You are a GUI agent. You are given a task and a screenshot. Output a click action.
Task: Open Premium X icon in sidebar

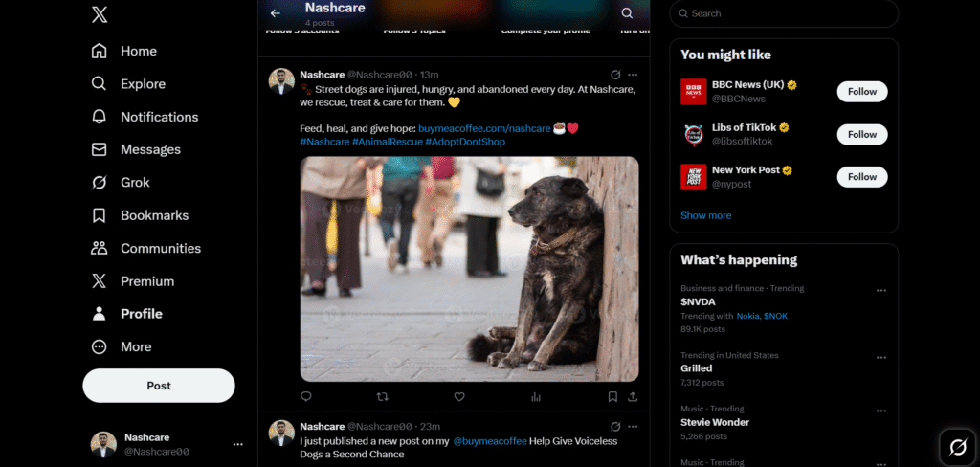click(99, 281)
